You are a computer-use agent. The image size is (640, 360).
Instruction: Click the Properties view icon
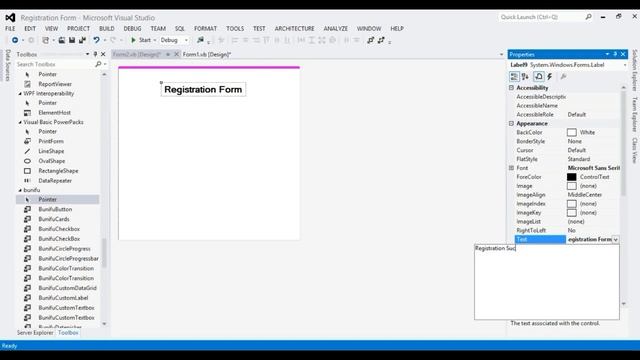539,76
